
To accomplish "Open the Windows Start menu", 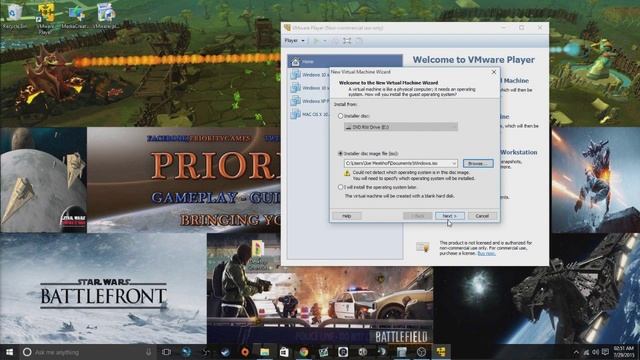I will 9,352.
